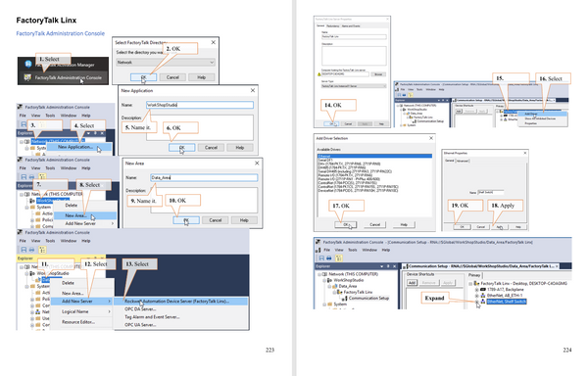Select New Area... under Delete in WorkShopStudio menu
The width and height of the screenshot is (588, 376).
(85, 215)
